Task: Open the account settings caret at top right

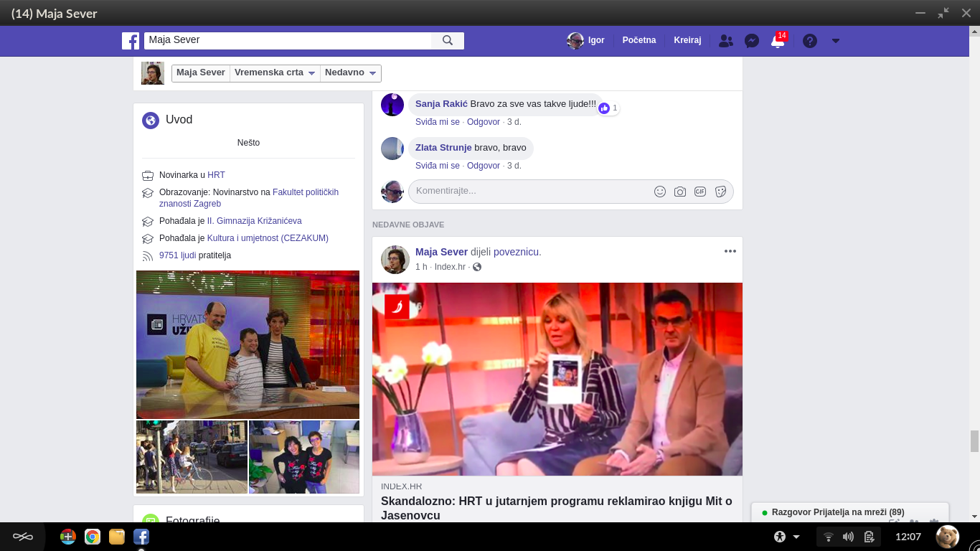Action: (835, 41)
